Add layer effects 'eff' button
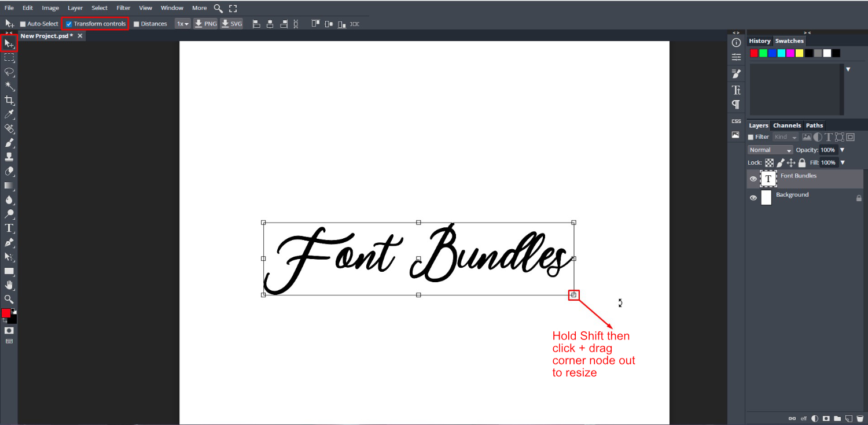 click(x=803, y=418)
